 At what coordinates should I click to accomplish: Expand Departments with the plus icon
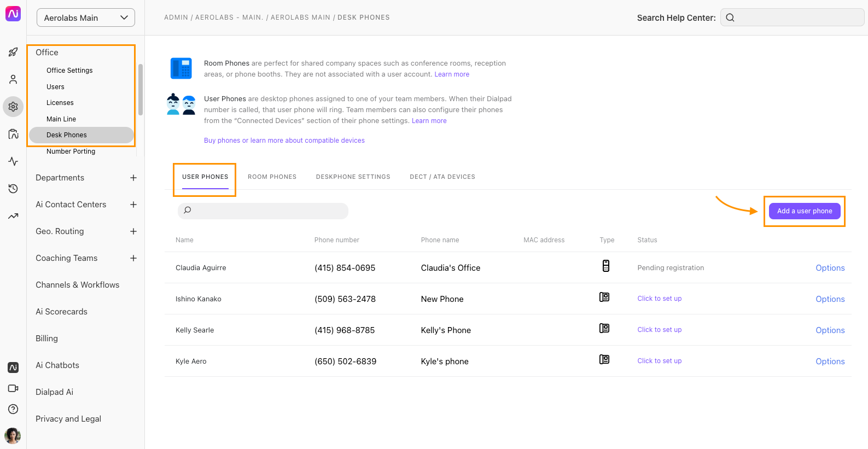(133, 178)
